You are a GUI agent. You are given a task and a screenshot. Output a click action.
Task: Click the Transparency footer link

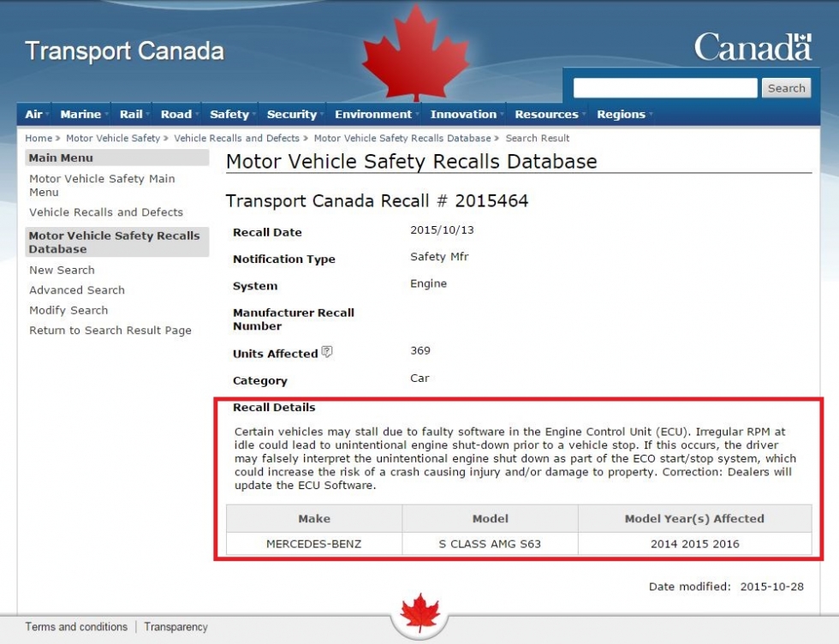(x=176, y=627)
